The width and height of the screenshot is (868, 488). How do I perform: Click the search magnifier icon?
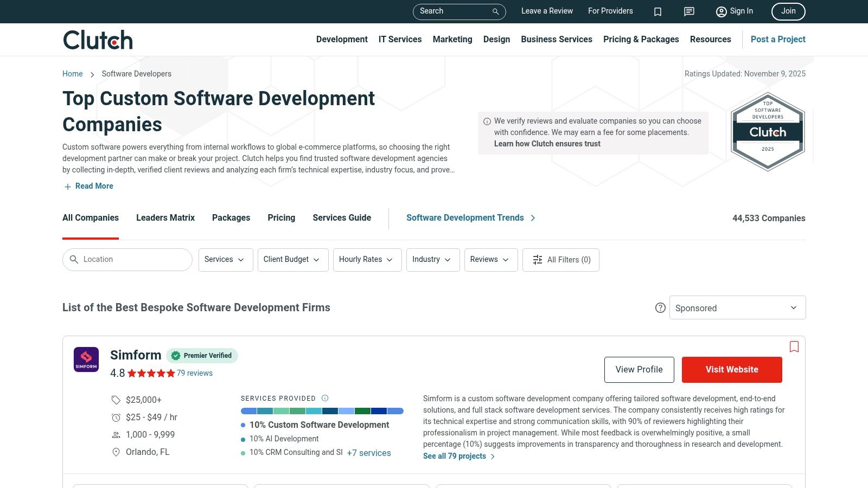pos(495,11)
